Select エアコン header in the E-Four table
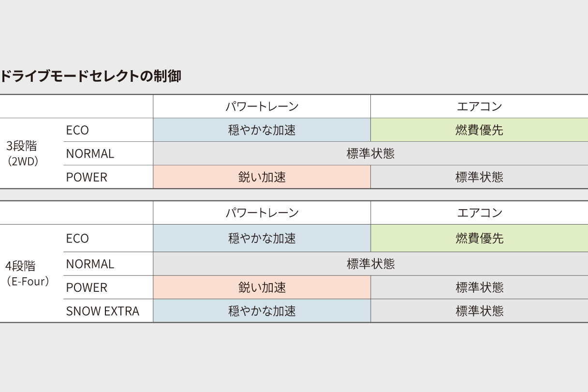 (479, 213)
